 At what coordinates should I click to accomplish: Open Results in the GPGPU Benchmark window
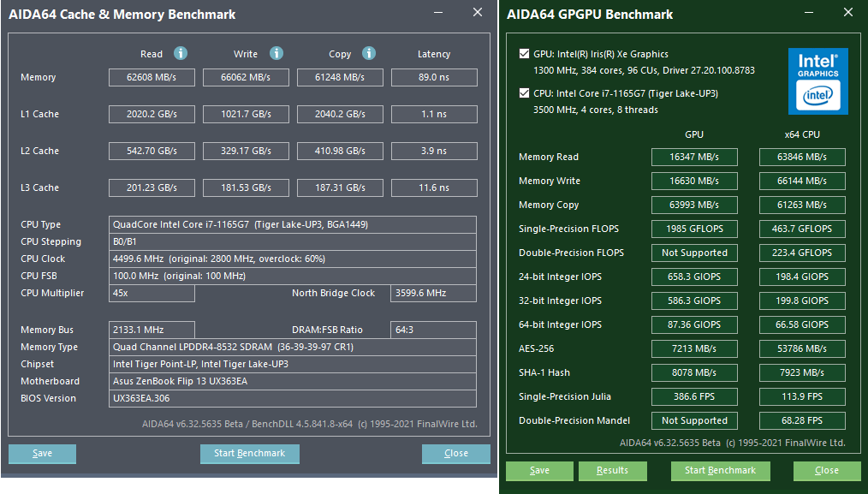612,470
